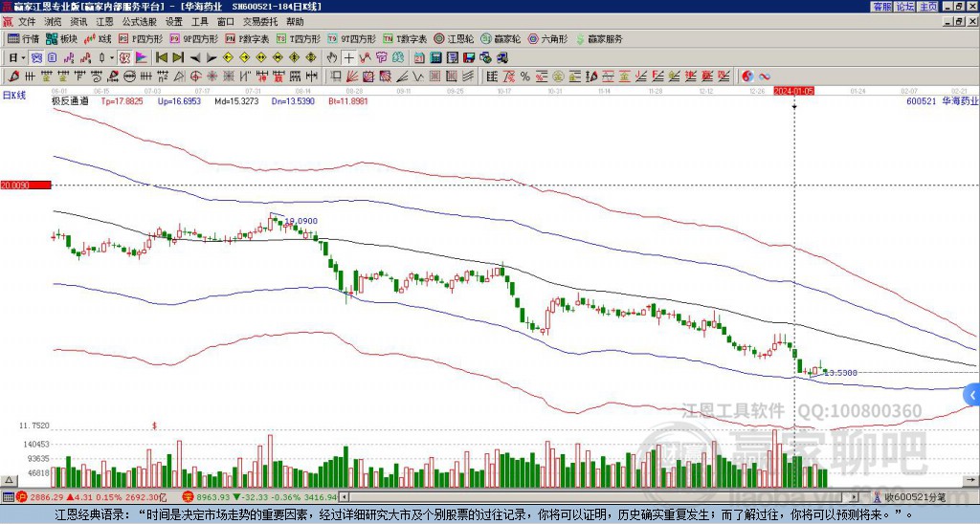This screenshot has height=524, width=980.
Task: Click the up triangle button near volume
Action: [x=9, y=480]
